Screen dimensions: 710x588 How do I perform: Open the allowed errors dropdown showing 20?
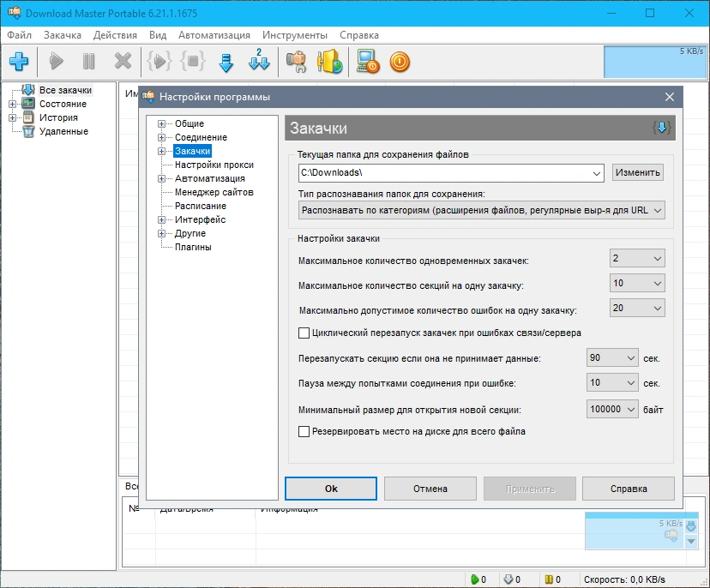637,309
